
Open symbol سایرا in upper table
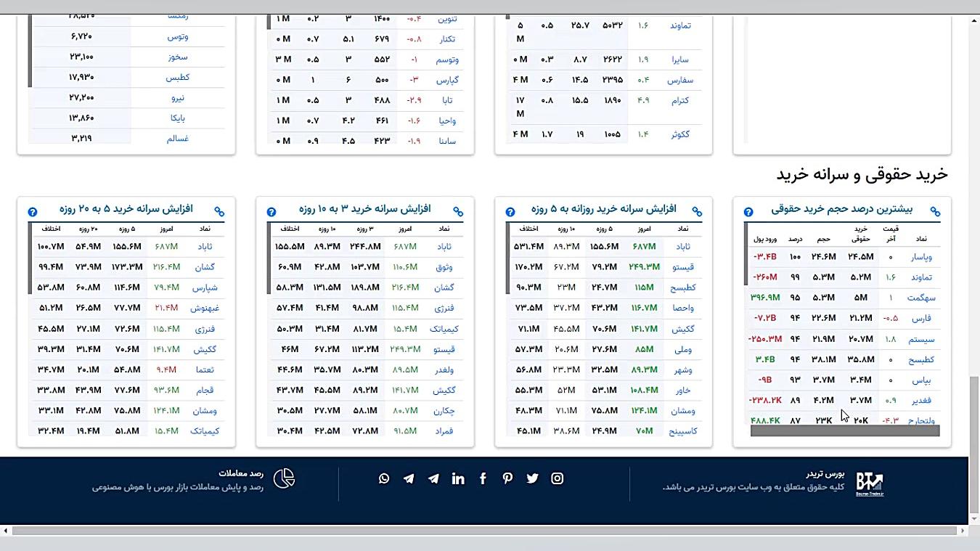(680, 60)
